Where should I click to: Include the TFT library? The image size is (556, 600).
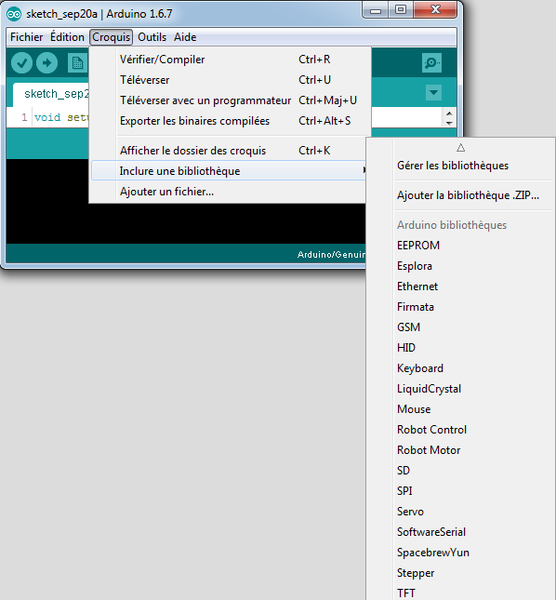tap(461, 593)
